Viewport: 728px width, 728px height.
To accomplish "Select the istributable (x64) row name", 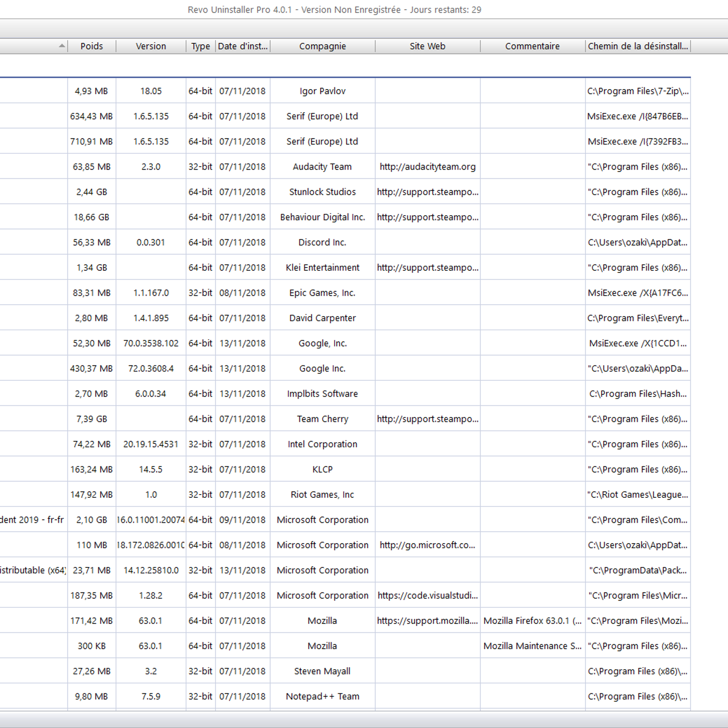I will coord(33,570).
